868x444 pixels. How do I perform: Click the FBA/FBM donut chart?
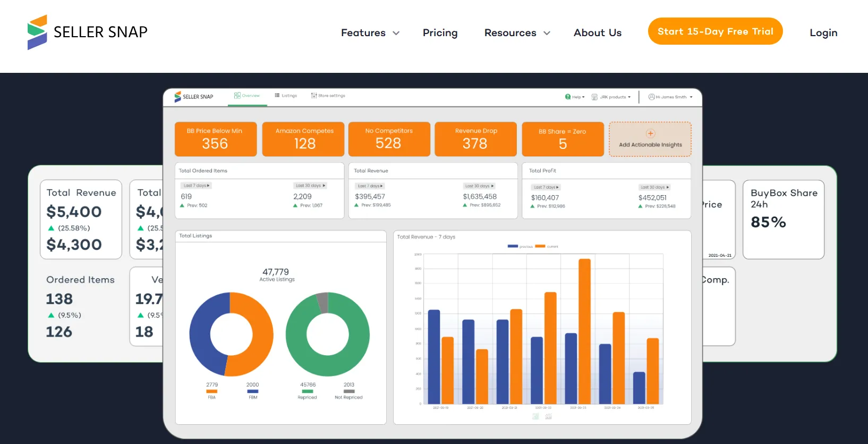[232, 334]
